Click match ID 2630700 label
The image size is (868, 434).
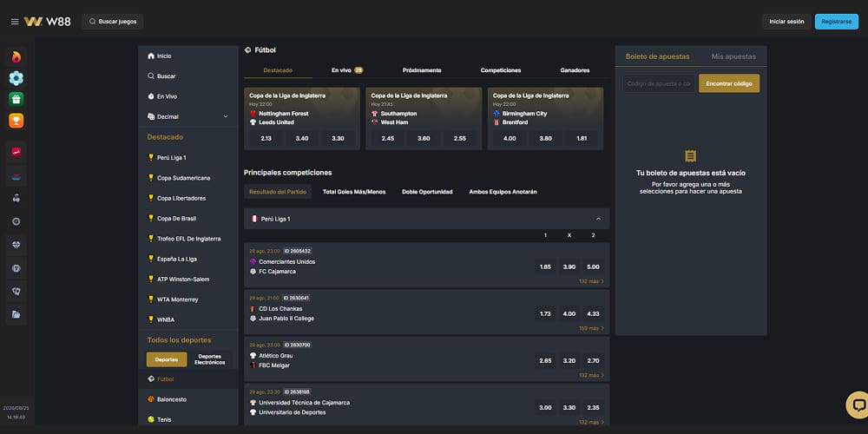click(297, 345)
